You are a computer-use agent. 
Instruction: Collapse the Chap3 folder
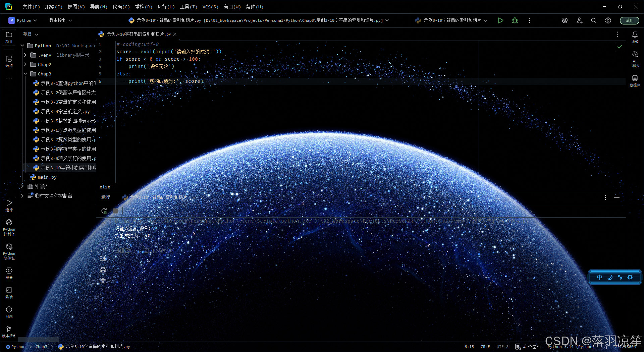[25, 74]
